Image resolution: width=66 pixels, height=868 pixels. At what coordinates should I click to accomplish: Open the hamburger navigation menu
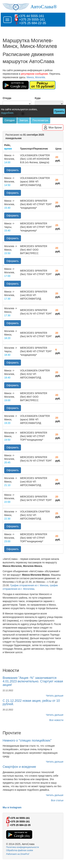(7, 20)
